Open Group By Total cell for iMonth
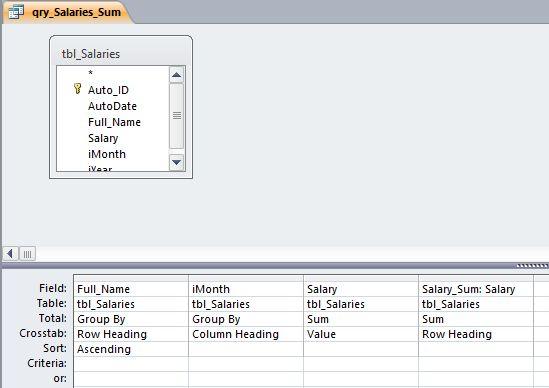 (x=246, y=319)
